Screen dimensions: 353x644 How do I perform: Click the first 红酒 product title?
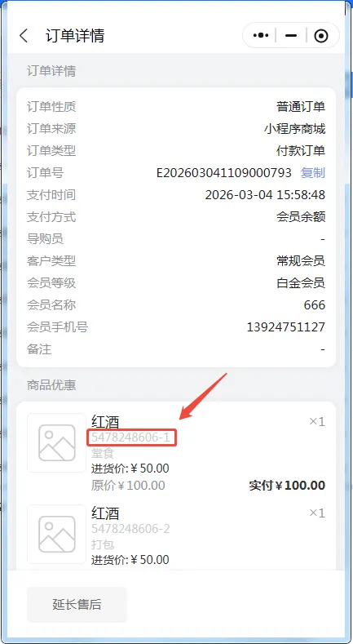click(105, 422)
